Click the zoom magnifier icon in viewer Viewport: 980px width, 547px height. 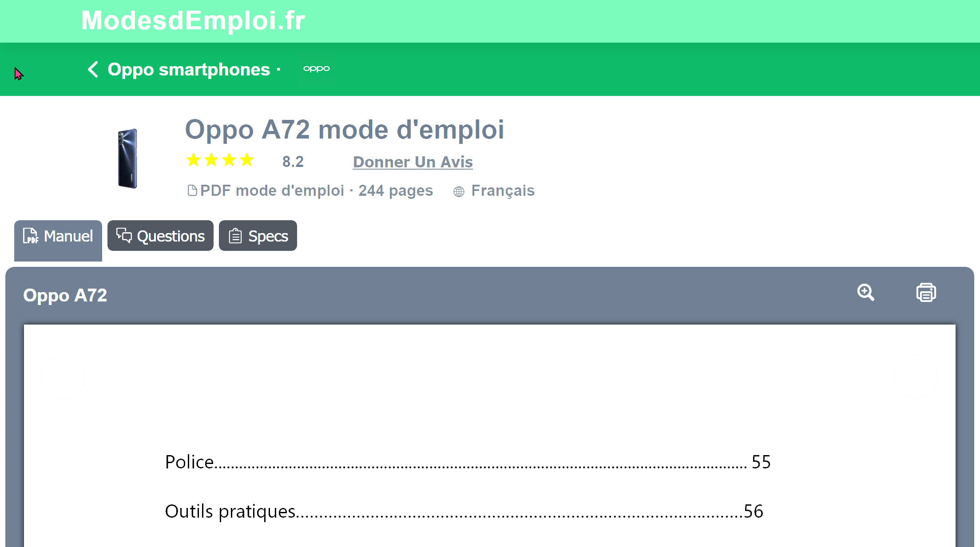[x=865, y=293]
